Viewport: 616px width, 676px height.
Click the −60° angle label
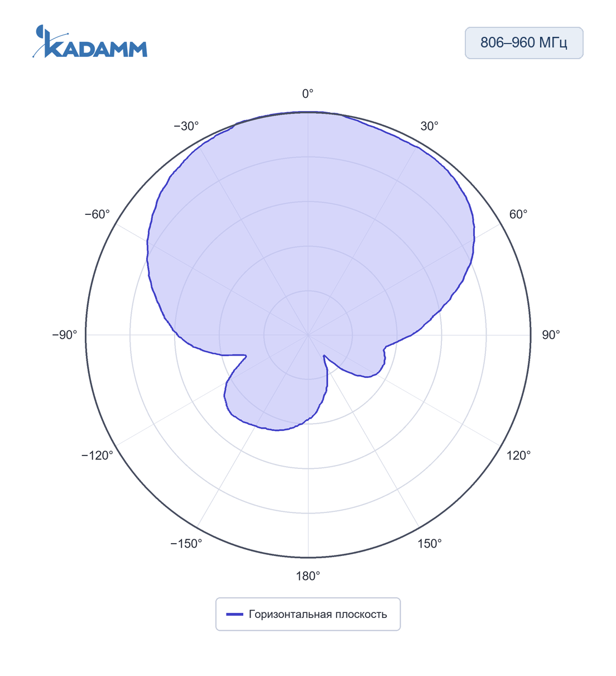[x=97, y=214]
